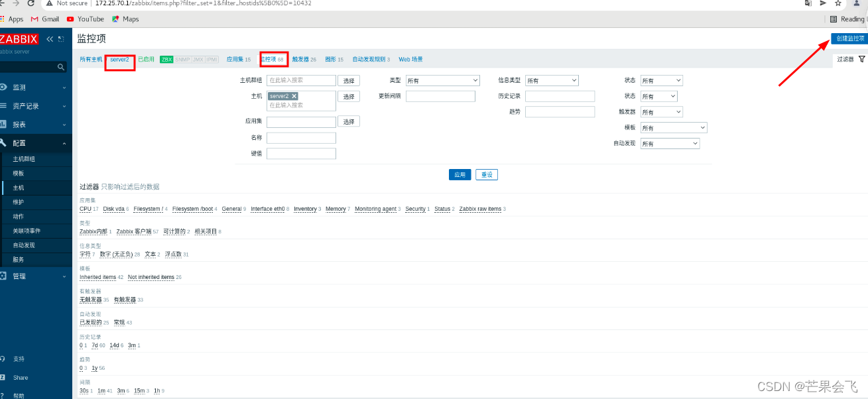Click 选择 next to 应用集 field
The width and height of the screenshot is (868, 399).
click(349, 122)
